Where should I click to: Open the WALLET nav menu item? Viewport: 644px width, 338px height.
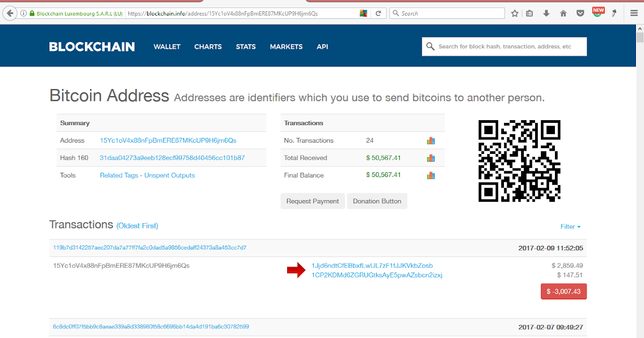click(167, 47)
